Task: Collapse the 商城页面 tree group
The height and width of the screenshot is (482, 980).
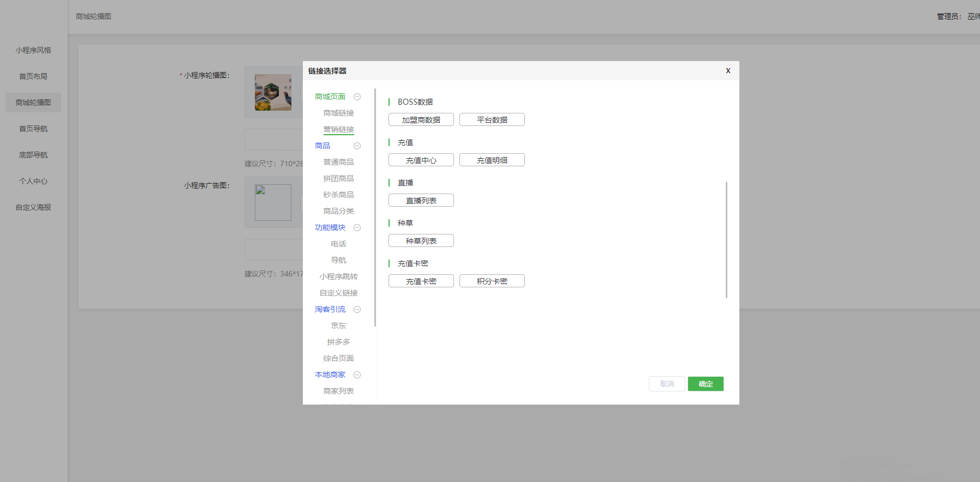Action: pyautogui.click(x=357, y=97)
